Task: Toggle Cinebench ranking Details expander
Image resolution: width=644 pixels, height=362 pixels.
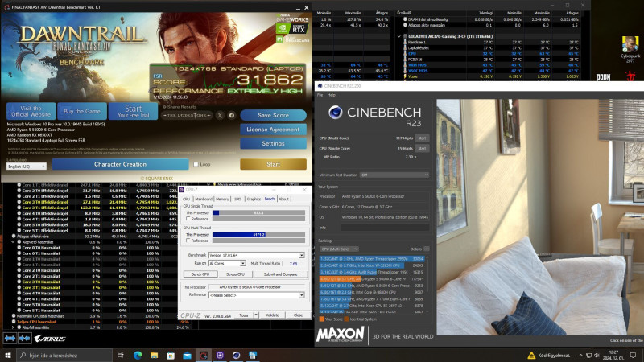Action: coord(427,249)
